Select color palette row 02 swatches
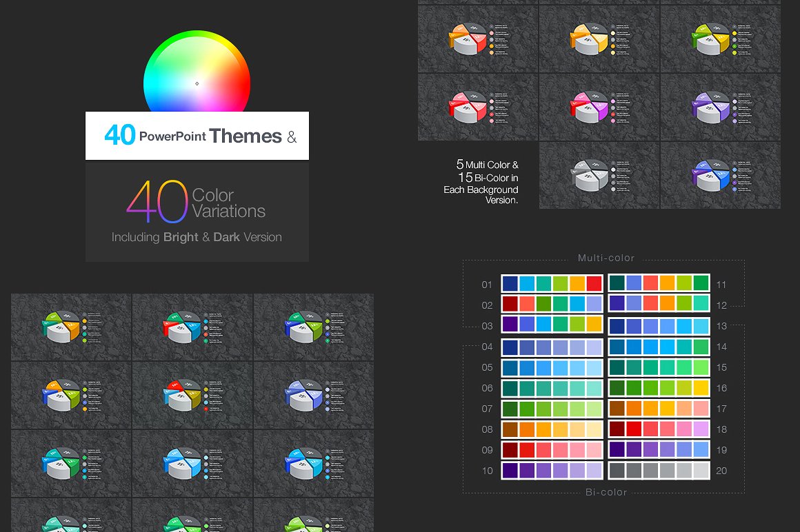 click(552, 304)
